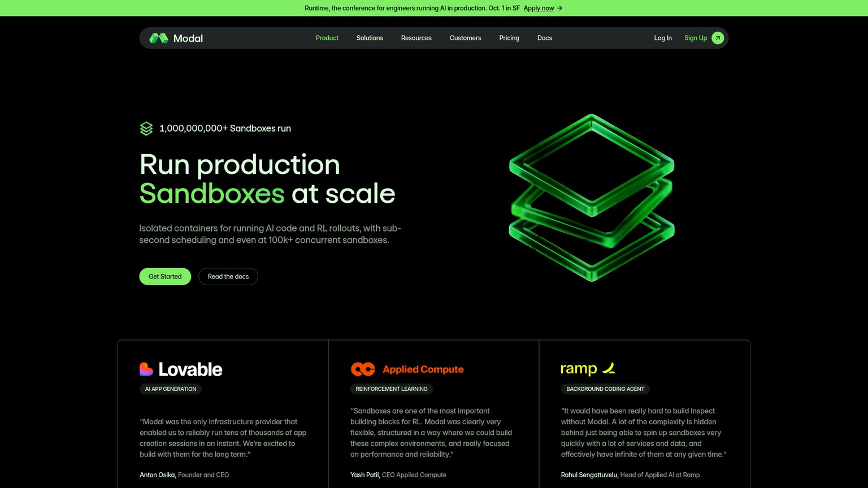Click the REINFORCEMENT LEARNING tag

[x=392, y=389]
